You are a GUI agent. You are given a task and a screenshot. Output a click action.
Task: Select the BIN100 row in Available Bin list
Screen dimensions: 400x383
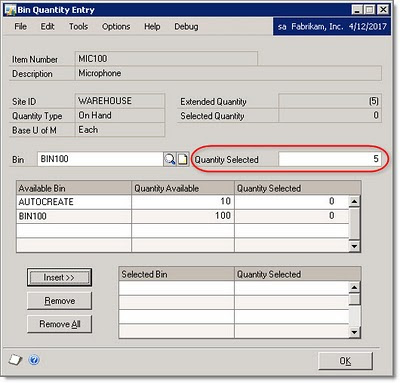[182, 216]
